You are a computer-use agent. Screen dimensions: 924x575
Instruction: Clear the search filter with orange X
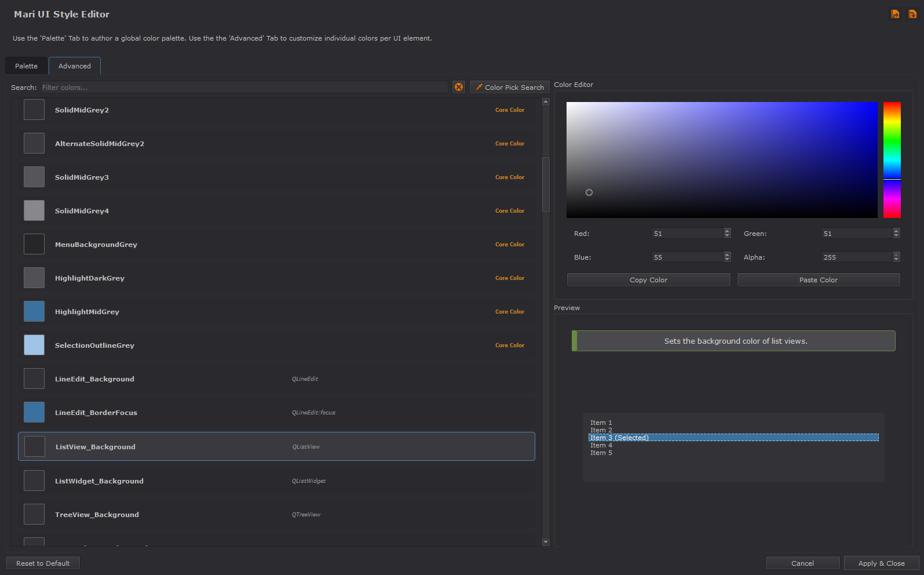click(459, 87)
